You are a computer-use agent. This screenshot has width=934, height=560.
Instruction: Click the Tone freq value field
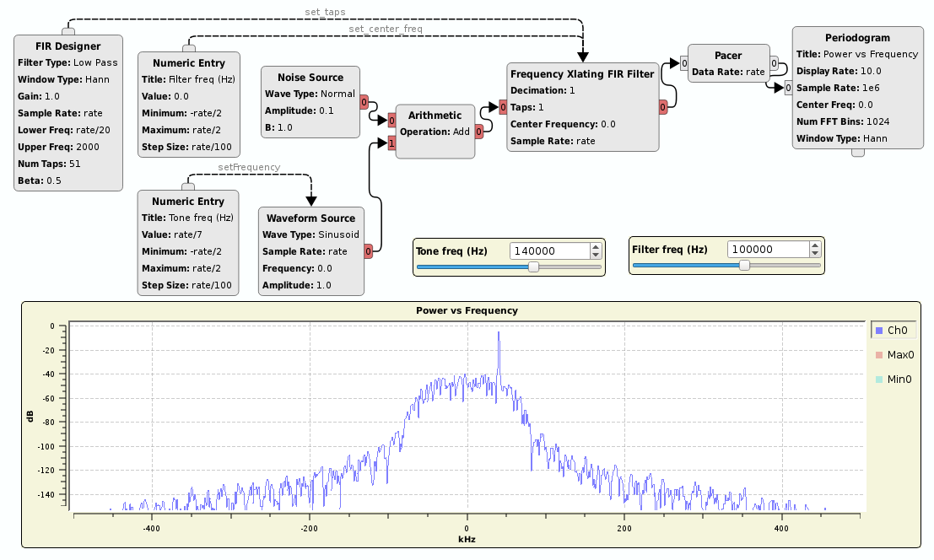point(549,251)
